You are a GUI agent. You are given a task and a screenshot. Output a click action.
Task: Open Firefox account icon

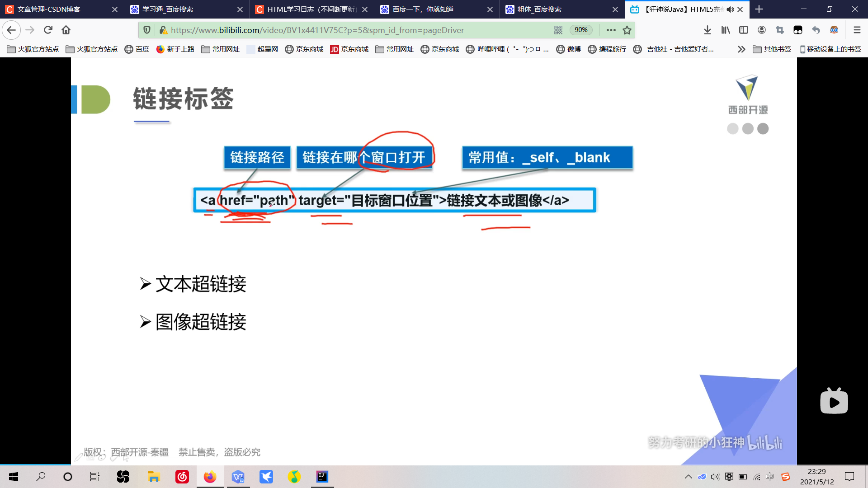click(761, 30)
